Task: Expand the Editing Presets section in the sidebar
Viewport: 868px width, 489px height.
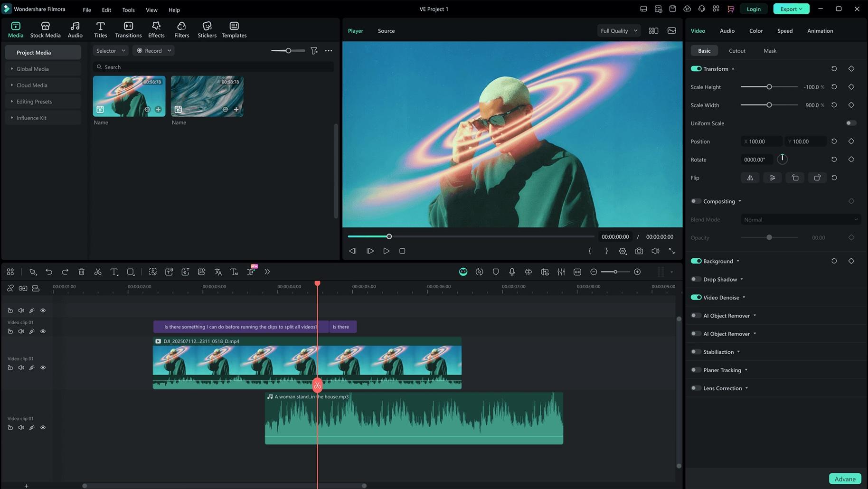Action: (34, 101)
